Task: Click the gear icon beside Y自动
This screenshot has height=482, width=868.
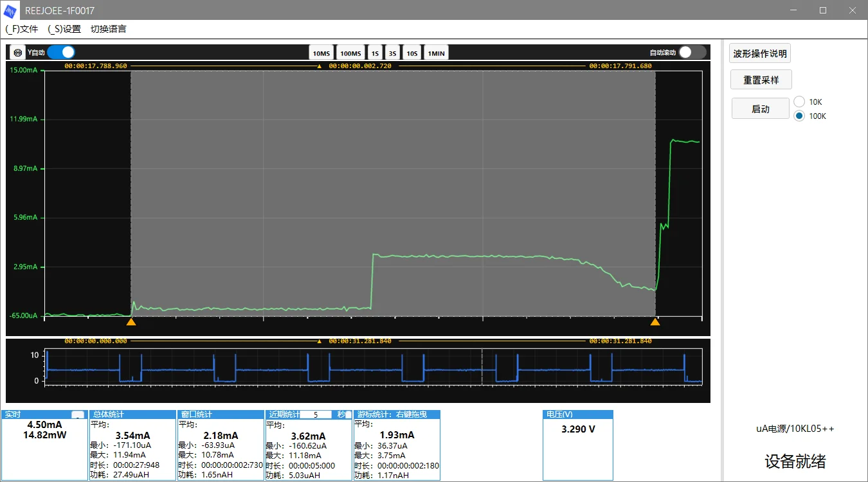Action: (x=18, y=53)
